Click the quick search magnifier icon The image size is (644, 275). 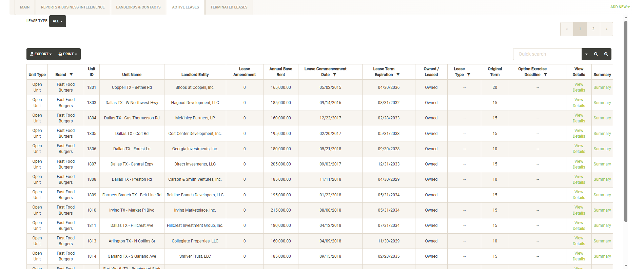(x=596, y=54)
